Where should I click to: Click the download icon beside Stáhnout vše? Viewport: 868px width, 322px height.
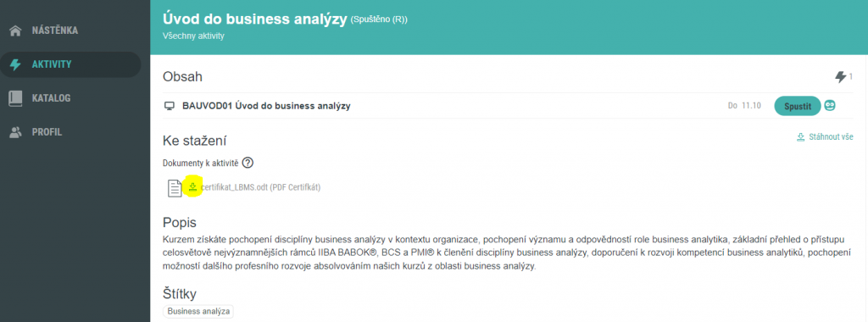(800, 137)
